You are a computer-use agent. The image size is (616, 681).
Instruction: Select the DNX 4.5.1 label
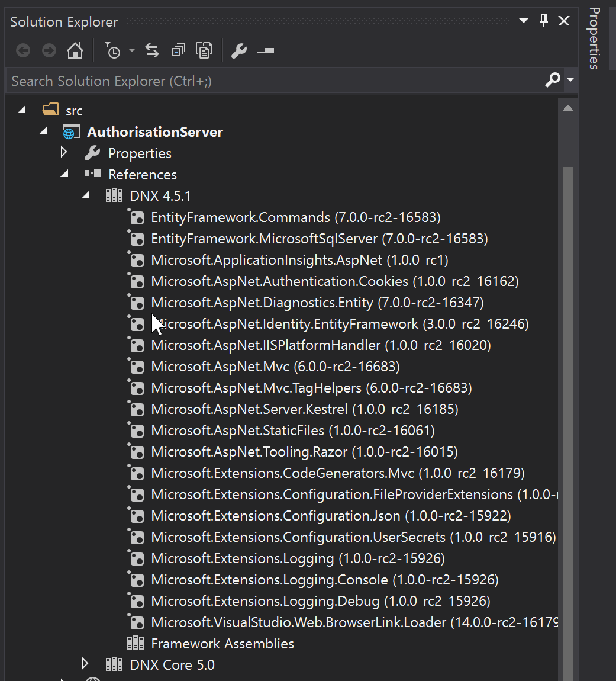[160, 196]
